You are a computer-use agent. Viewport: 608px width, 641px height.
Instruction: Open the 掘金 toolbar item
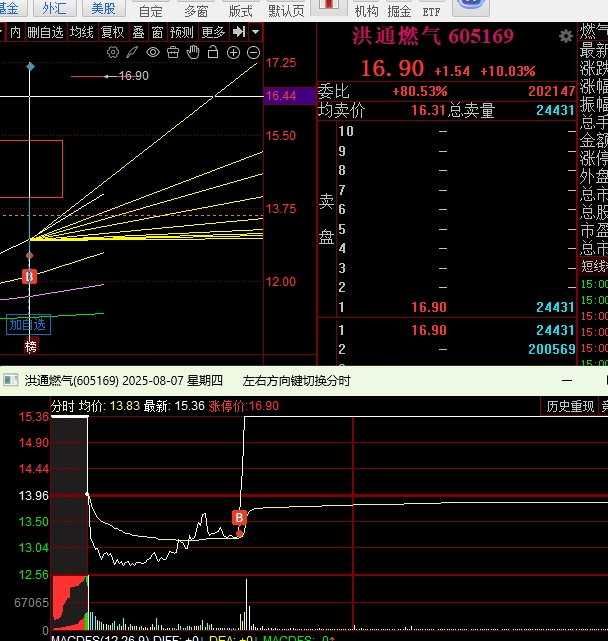(x=399, y=11)
